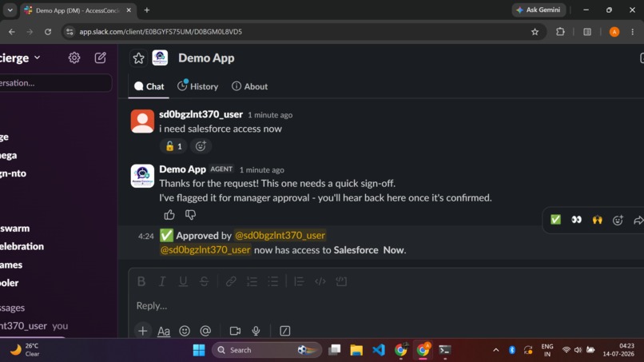Viewport: 644px width, 362px height.
Task: Open Visual Studio Code from taskbar
Action: pyautogui.click(x=378, y=350)
